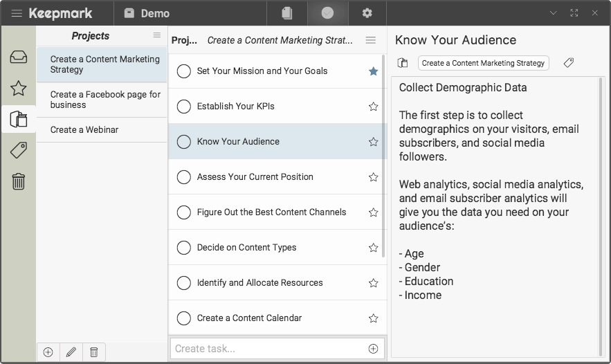The height and width of the screenshot is (364, 611).
Task: Open the Trash section in sidebar
Action: 19,181
